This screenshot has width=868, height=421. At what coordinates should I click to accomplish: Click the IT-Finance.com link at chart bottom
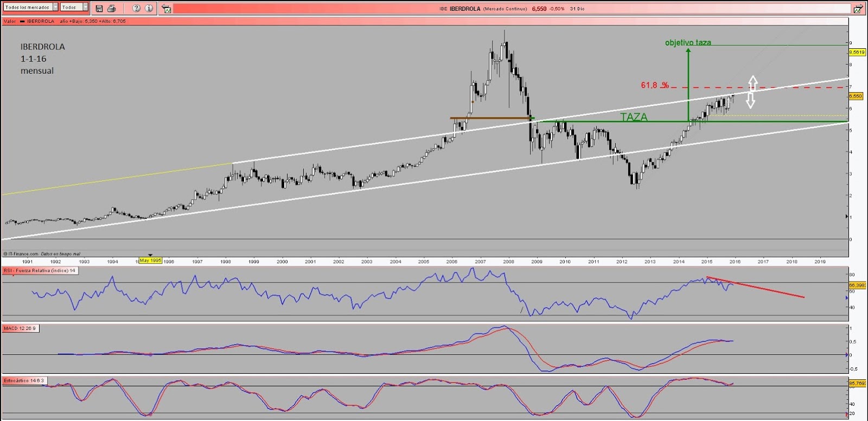(x=23, y=253)
